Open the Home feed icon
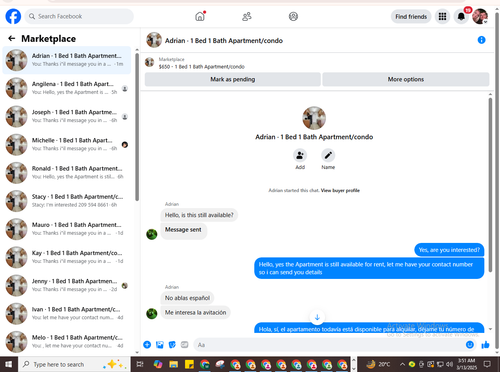This screenshot has height=372, width=500. point(200,16)
